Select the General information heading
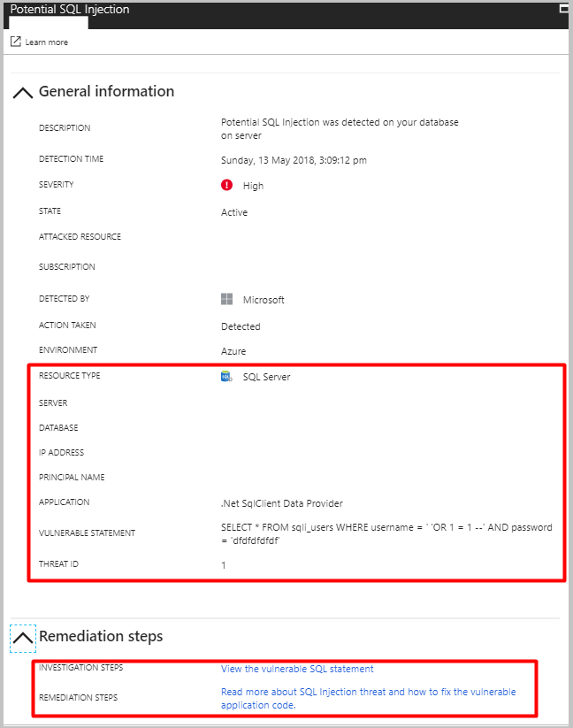 pos(107,91)
